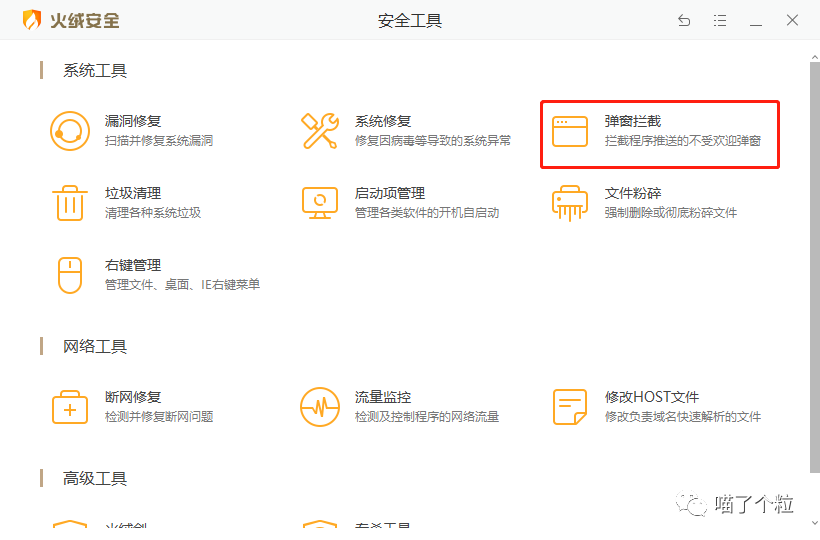Click description 扫描并修复系统漏洞
The height and width of the screenshot is (540, 820).
159,141
